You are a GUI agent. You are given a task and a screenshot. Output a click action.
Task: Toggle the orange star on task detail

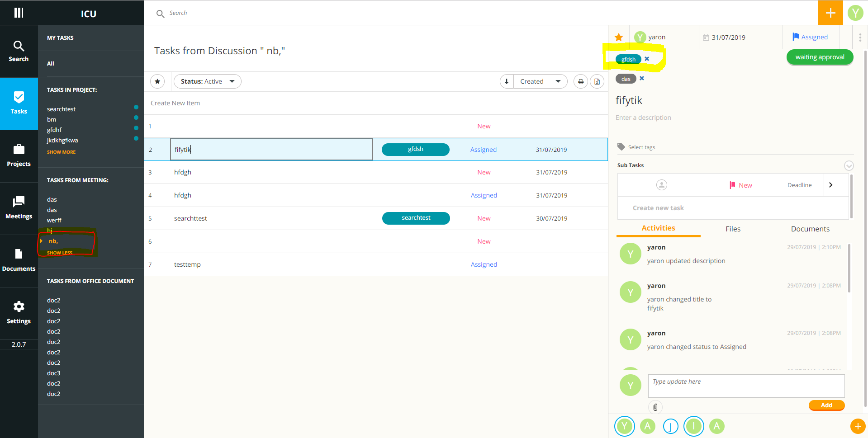click(x=619, y=37)
